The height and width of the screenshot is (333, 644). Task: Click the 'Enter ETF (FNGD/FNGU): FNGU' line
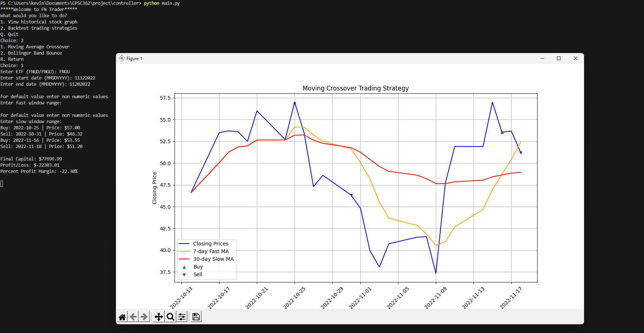(35, 72)
